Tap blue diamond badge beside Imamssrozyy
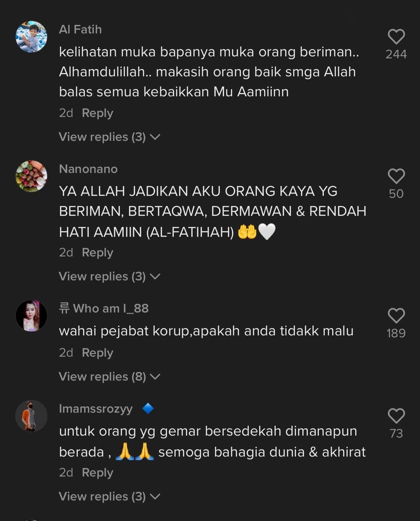Viewport: 420px width, 521px height. coord(148,408)
